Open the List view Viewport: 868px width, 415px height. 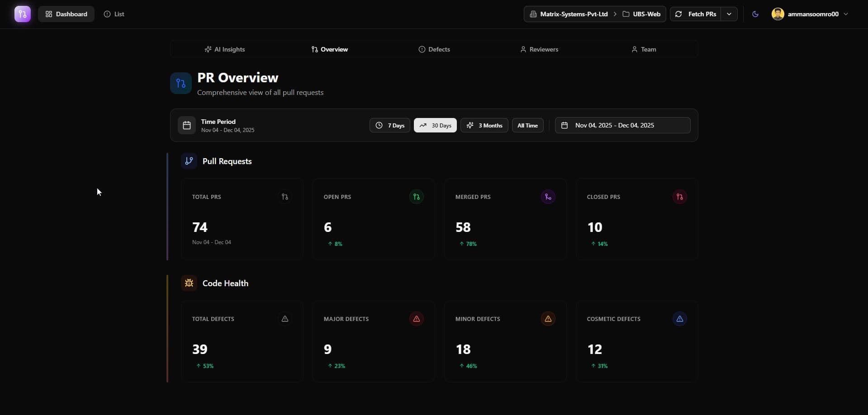point(114,14)
